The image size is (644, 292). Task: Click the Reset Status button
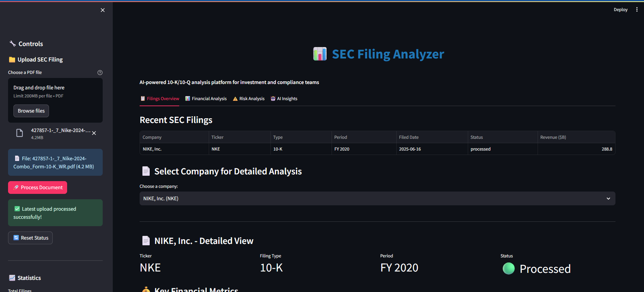point(30,238)
